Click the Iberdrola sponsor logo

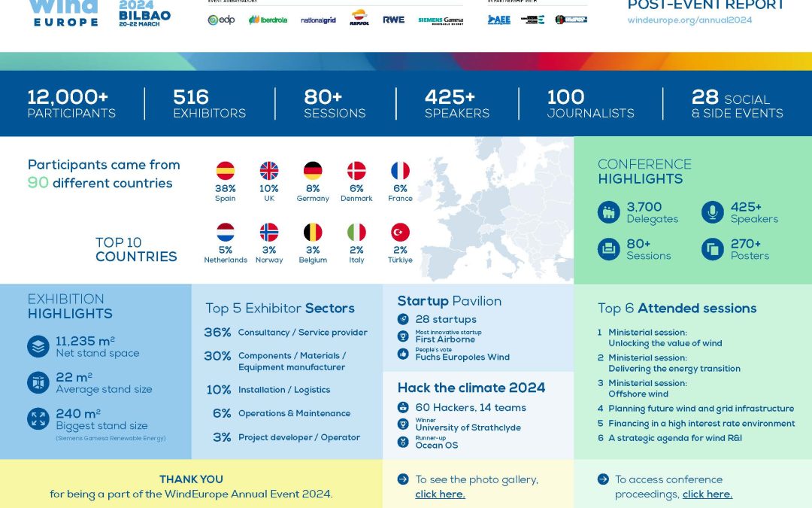[268, 20]
